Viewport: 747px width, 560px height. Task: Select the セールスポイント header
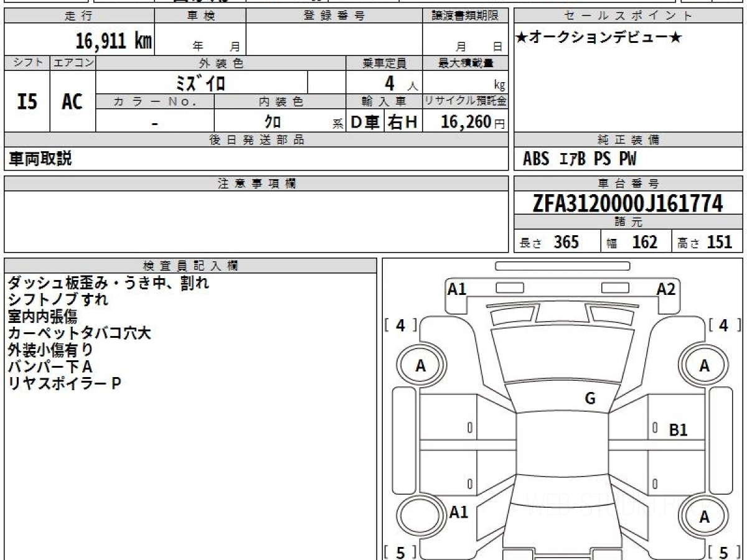tap(629, 16)
